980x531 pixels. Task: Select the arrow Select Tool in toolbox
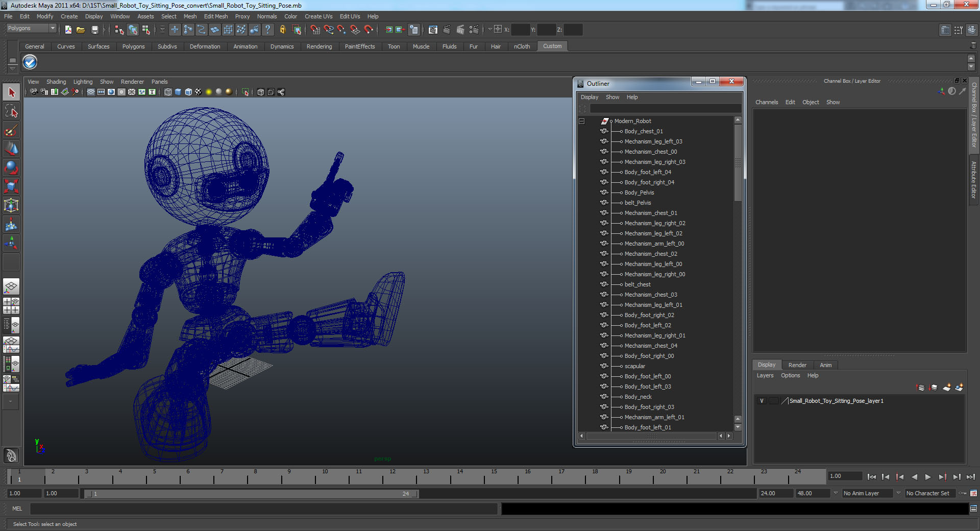pos(11,92)
